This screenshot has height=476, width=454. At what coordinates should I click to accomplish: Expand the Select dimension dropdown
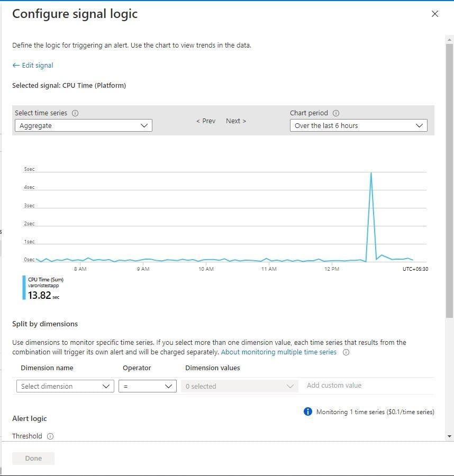65,386
